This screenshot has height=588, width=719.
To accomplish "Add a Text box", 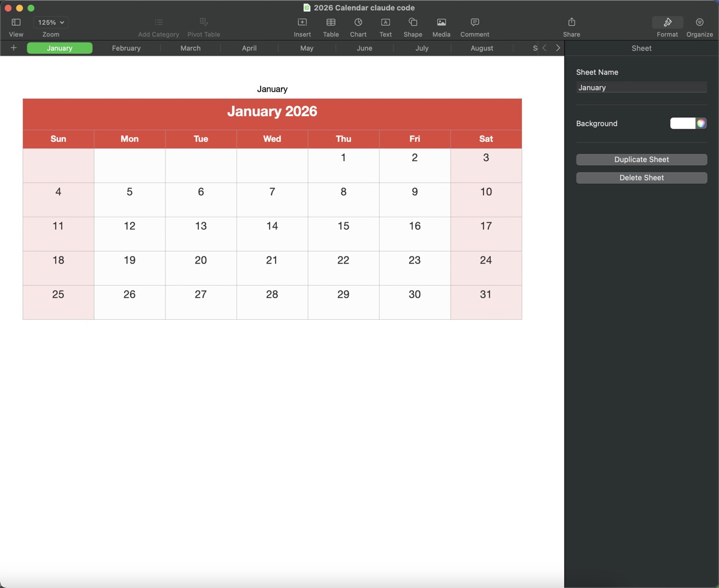I will point(386,22).
